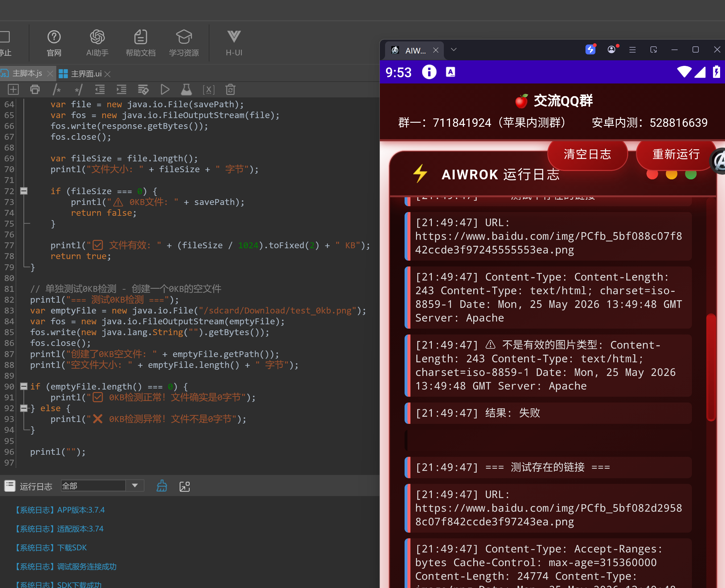Tap 安卓内测 number 528816639
Screen dimensions: 725x588
pyautogui.click(x=679, y=123)
